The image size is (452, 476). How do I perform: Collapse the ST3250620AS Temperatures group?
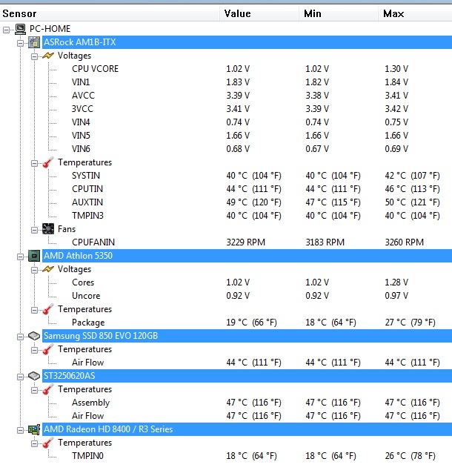pos(35,391)
